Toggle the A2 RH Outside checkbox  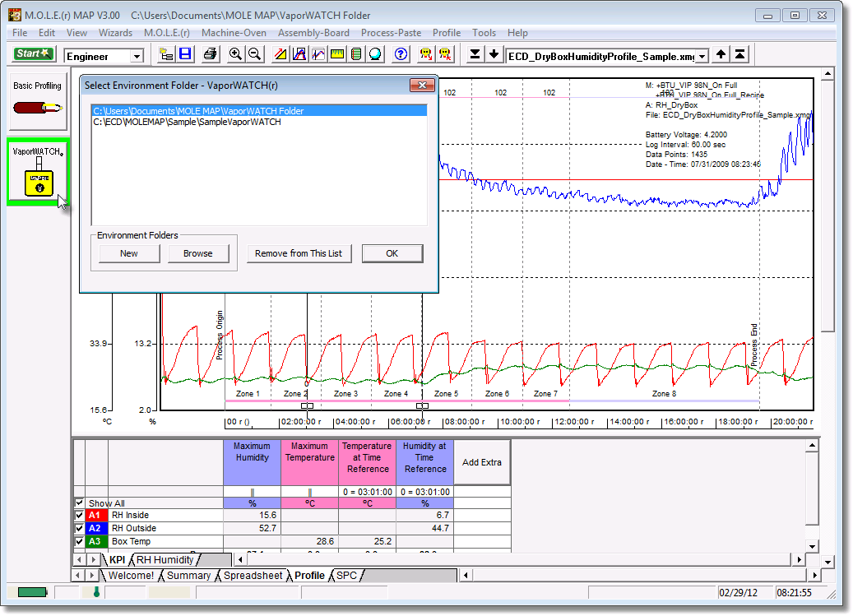tap(80, 528)
